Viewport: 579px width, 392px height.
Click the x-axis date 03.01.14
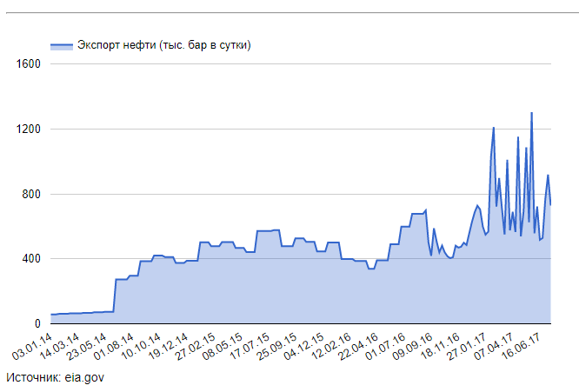pos(32,346)
